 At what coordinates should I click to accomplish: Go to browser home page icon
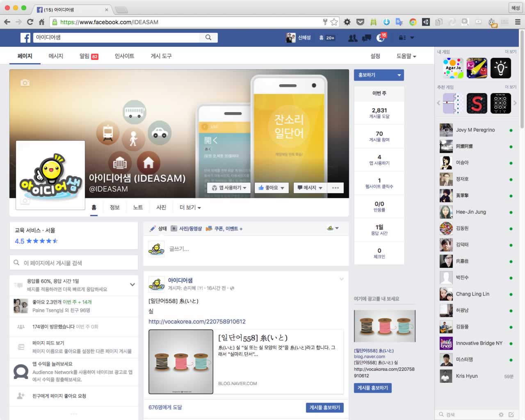click(41, 22)
